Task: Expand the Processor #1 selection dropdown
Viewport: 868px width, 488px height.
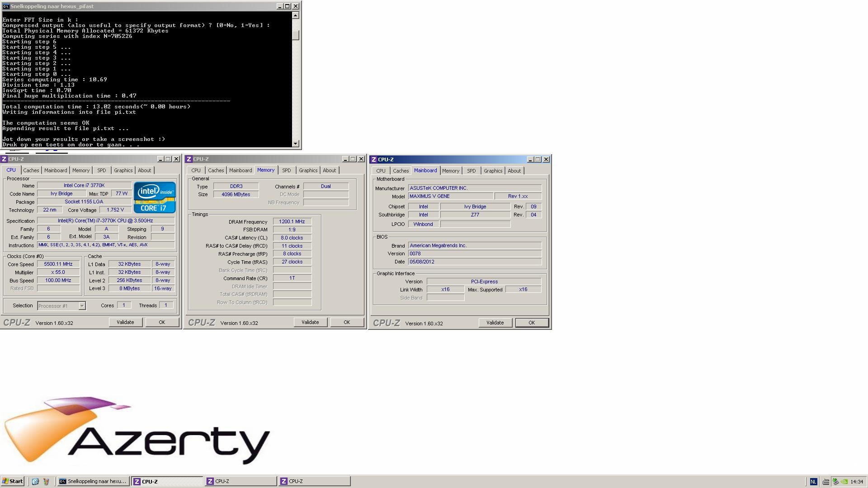Action: point(82,306)
